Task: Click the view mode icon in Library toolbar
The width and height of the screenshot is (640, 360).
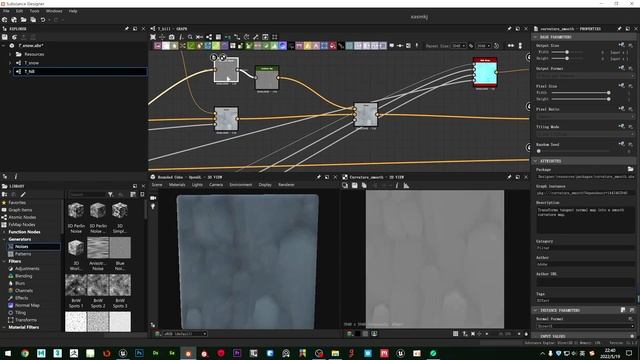Action: pos(133,195)
